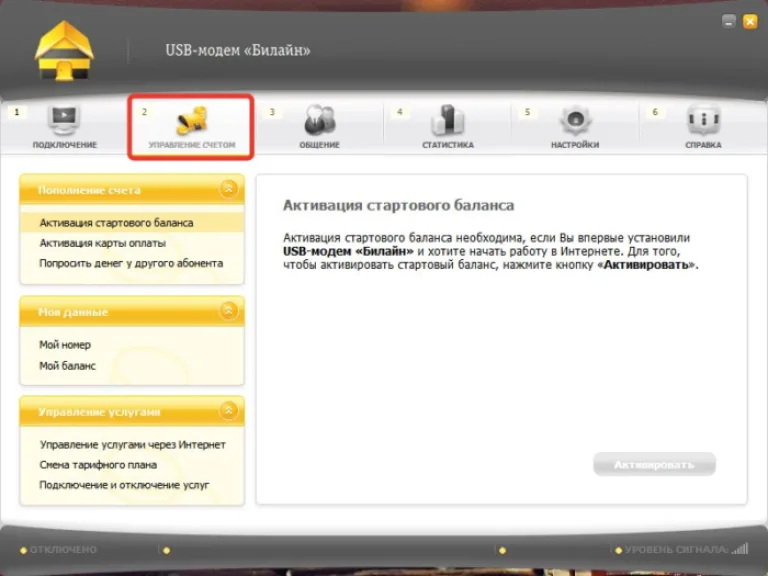The image size is (768, 576).
Task: Switch to the Настройки tab label
Action: pyautogui.click(x=575, y=145)
